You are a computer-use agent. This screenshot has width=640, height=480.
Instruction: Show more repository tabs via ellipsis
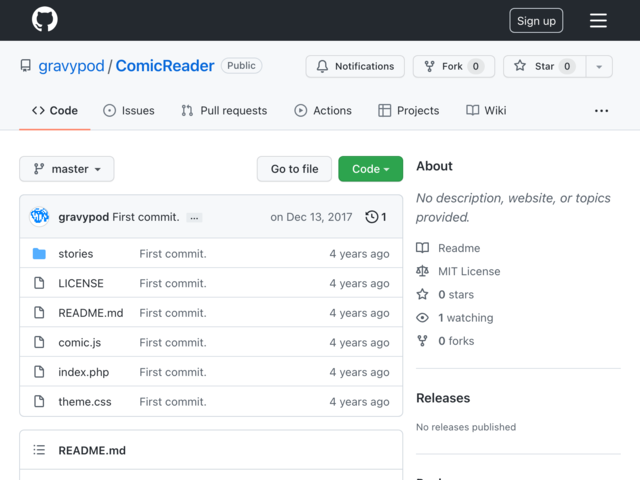click(601, 111)
